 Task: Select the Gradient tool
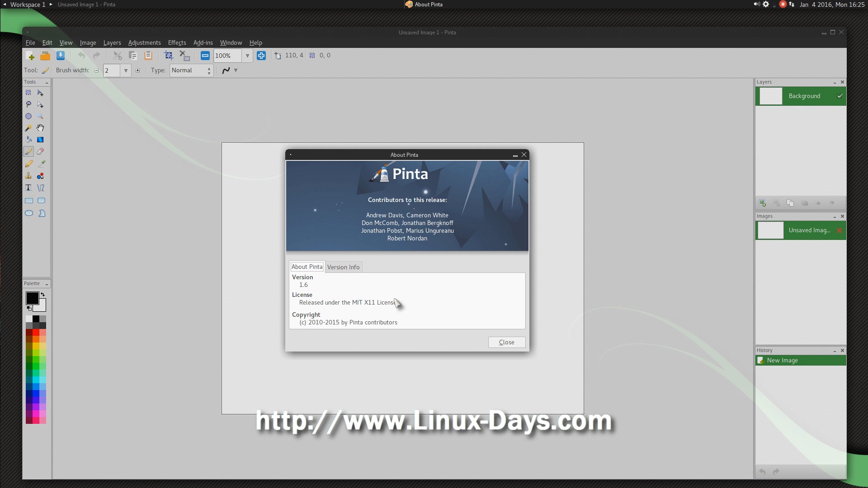41,140
